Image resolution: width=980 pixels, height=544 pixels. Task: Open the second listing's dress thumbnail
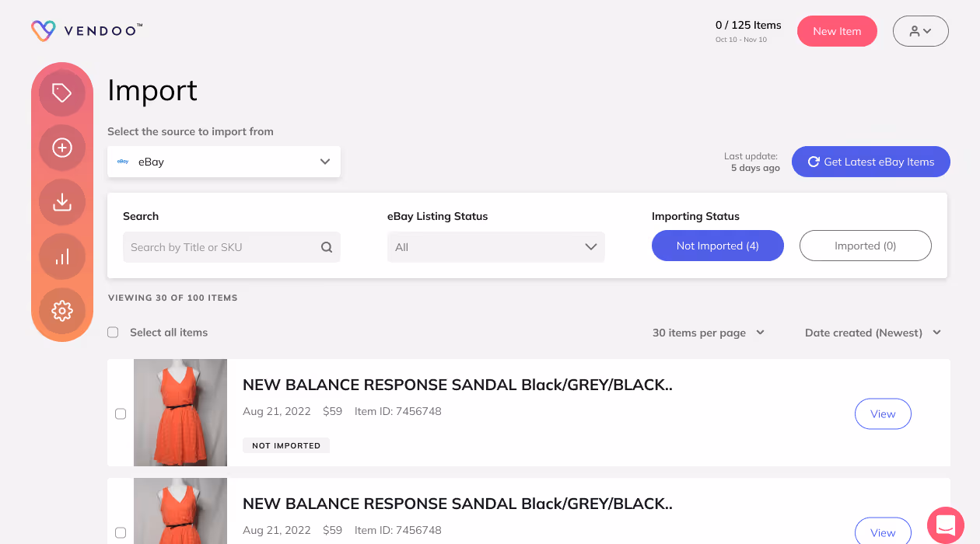click(180, 511)
